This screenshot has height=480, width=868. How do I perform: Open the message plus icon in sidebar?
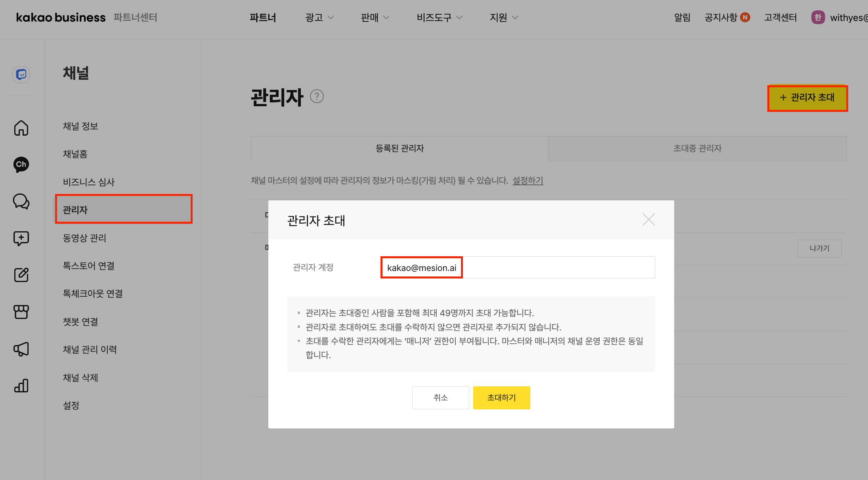(x=21, y=238)
